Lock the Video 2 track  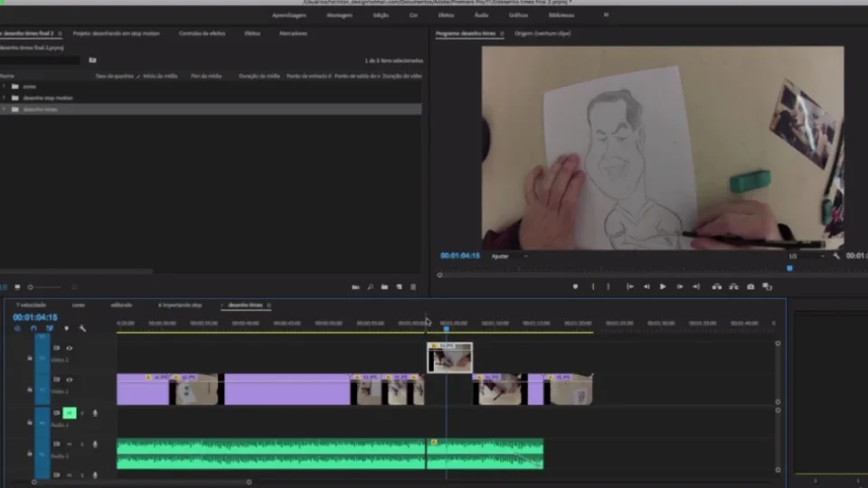tap(29, 358)
